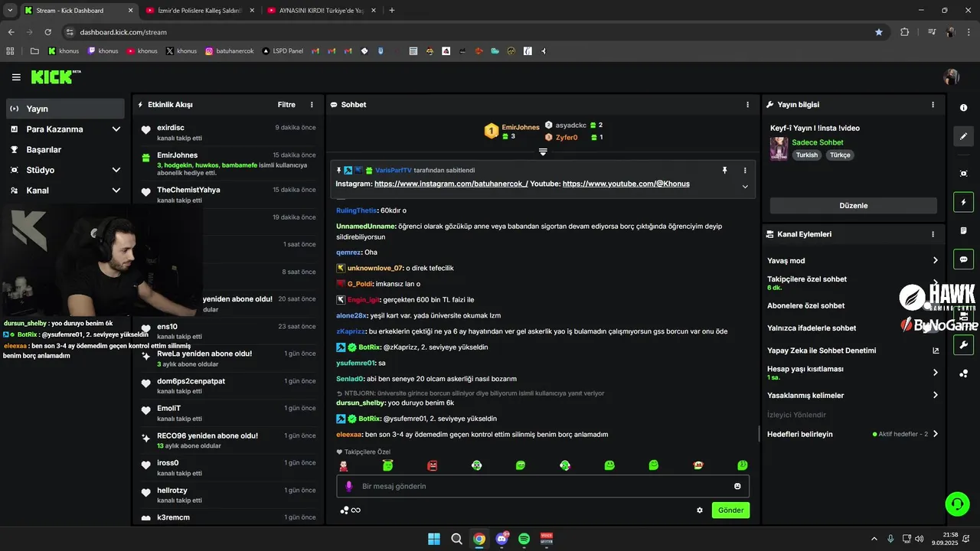
Task: Open Sadece Sohbet category link
Action: click(x=818, y=142)
